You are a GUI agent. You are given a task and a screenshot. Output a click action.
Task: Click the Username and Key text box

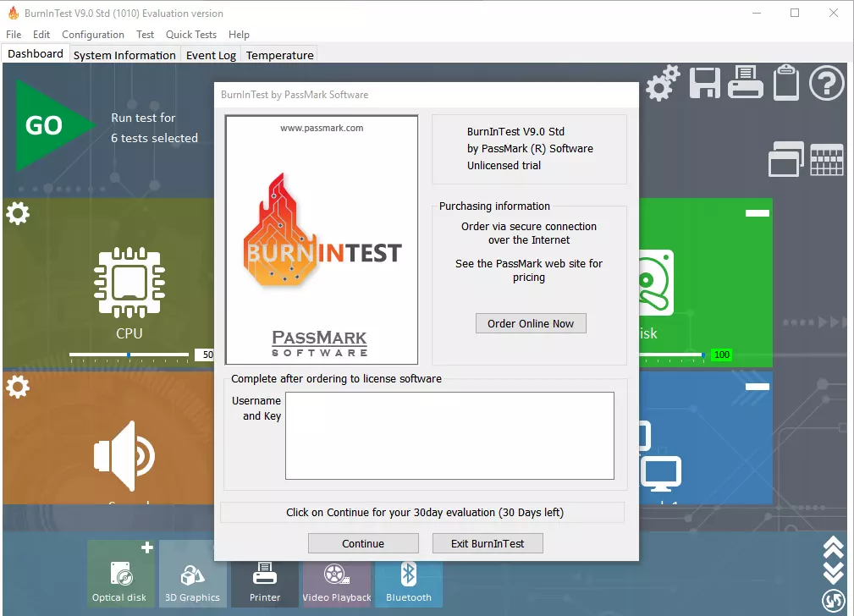click(449, 436)
